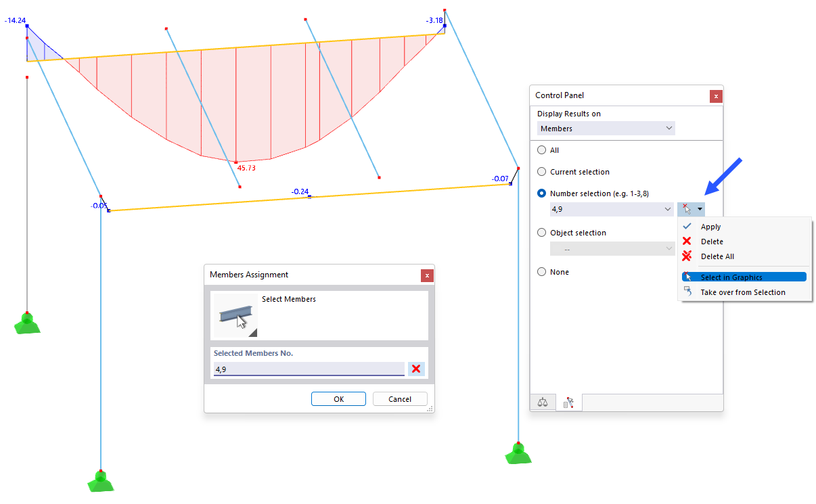
Task: Switch to the balance scale tab icon
Action: 543,403
